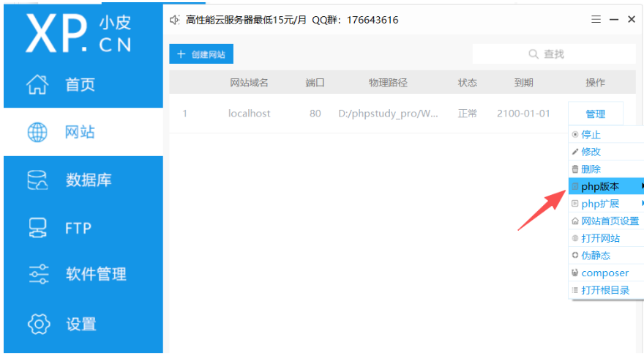Click the house icon beside 网站首页设置
Viewport: 644px width, 362px height.
[x=575, y=221]
